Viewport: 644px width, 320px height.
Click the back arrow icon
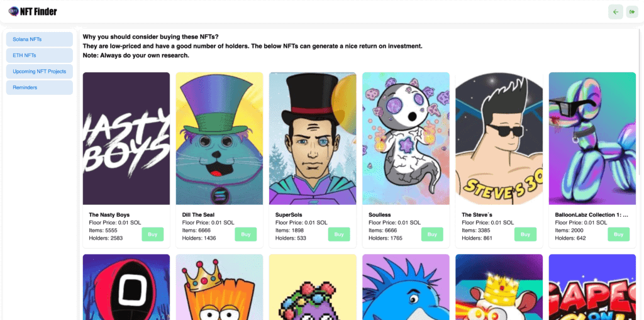pos(615,12)
